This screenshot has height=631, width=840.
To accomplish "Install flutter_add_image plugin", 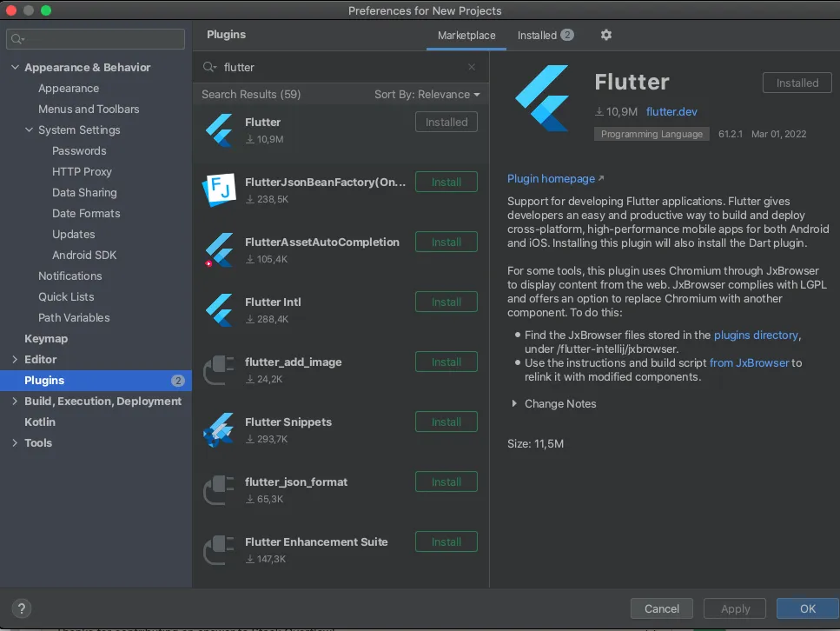I will tap(446, 362).
